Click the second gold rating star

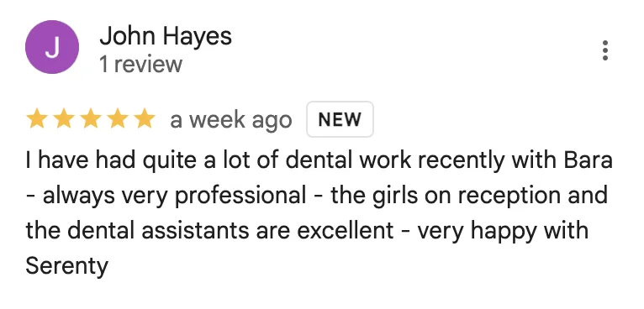coord(63,119)
